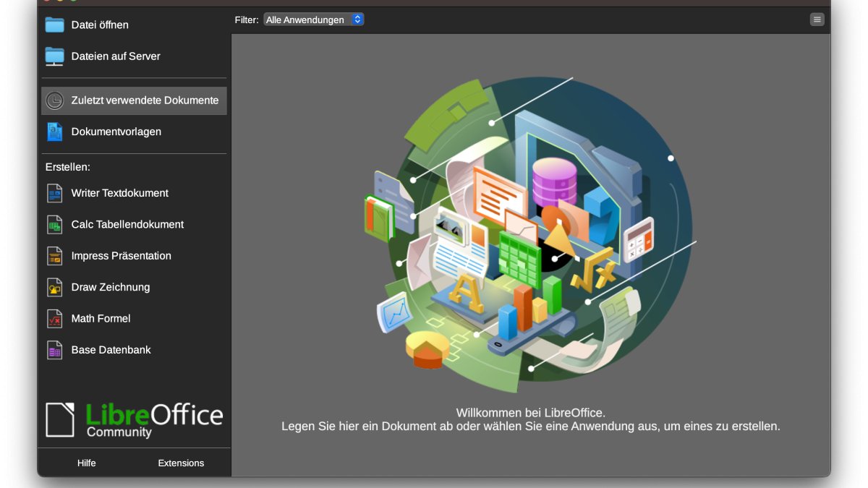Click Datei öffnen

pos(134,25)
